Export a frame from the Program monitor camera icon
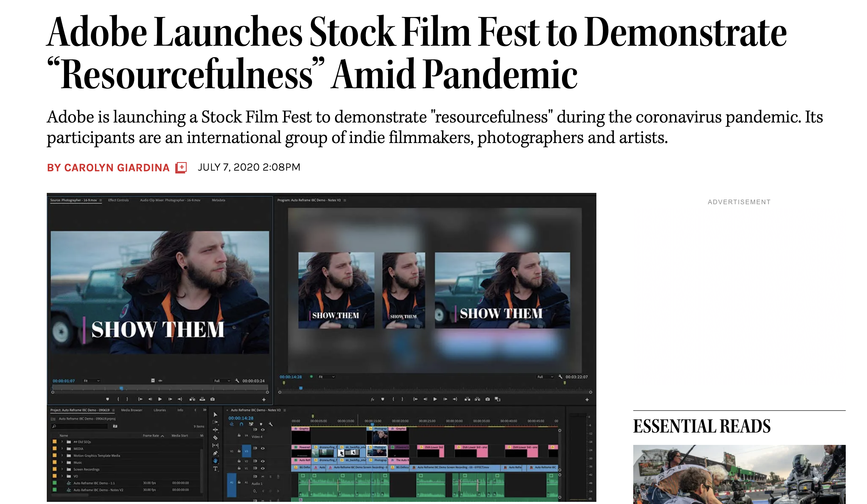The height and width of the screenshot is (504, 867). click(x=488, y=399)
